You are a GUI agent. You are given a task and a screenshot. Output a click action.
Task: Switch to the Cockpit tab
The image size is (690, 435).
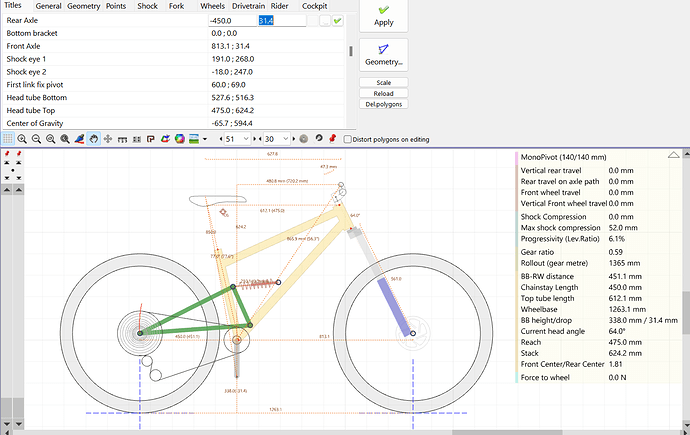coord(315,6)
